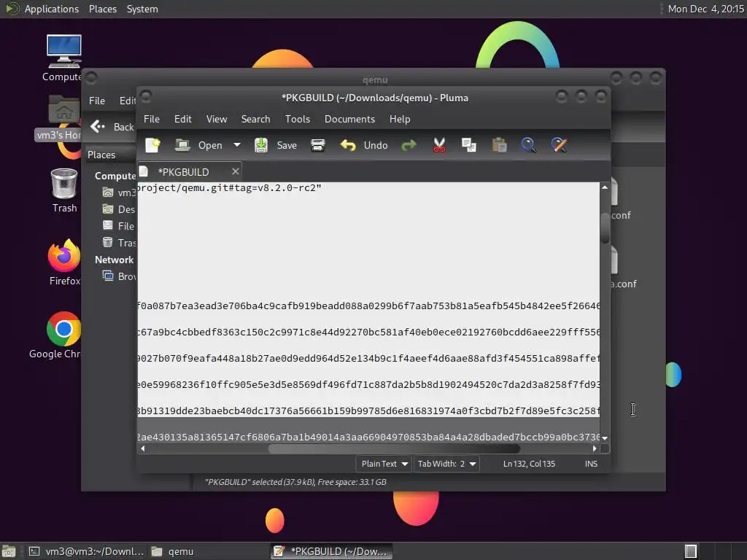Open the System panel menu
Viewport: 747px width, 560px height.
pos(142,9)
